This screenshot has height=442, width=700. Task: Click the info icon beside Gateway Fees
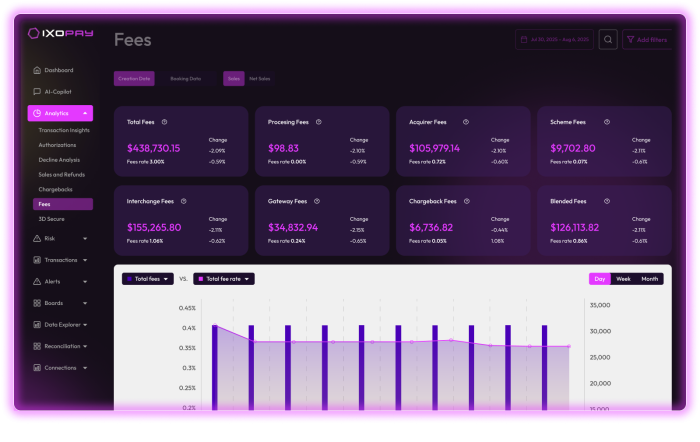point(323,201)
